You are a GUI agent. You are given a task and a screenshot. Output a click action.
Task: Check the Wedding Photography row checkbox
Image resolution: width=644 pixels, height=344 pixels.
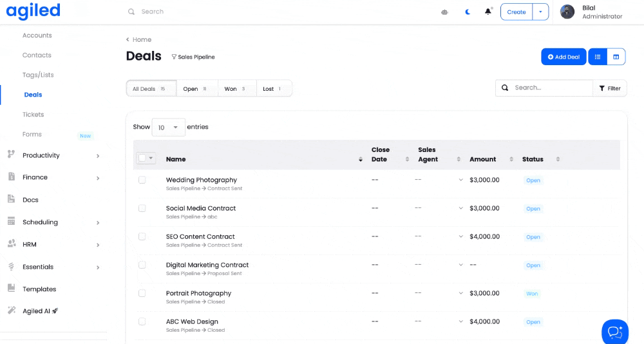pyautogui.click(x=142, y=180)
